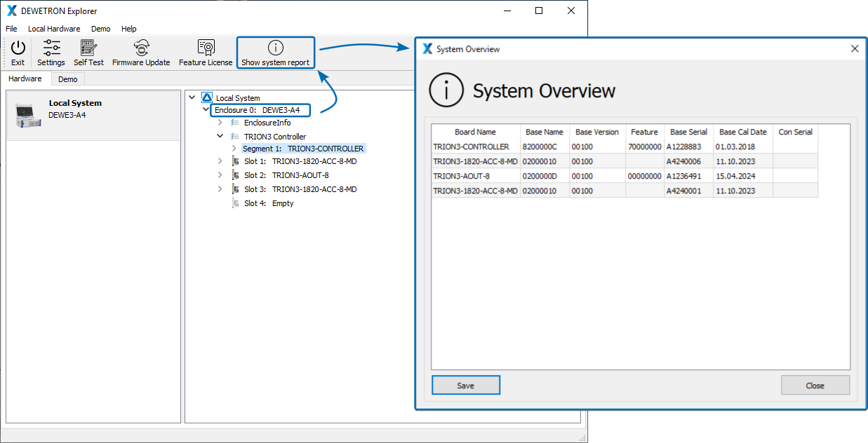Click TRION3-AOUT-8 board name cell

tap(476, 176)
